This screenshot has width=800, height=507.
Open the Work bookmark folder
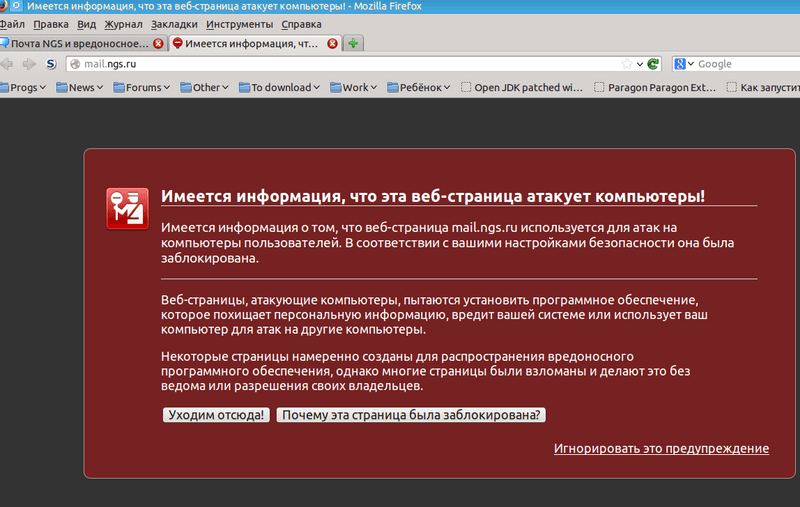(x=353, y=87)
